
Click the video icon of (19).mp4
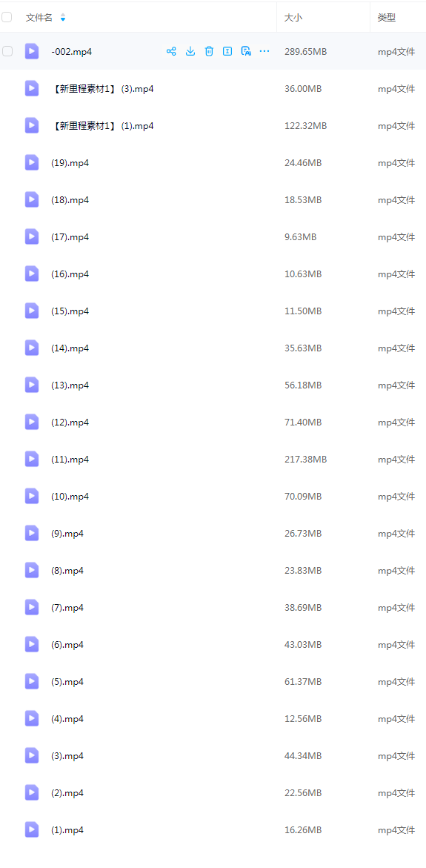tap(32, 163)
